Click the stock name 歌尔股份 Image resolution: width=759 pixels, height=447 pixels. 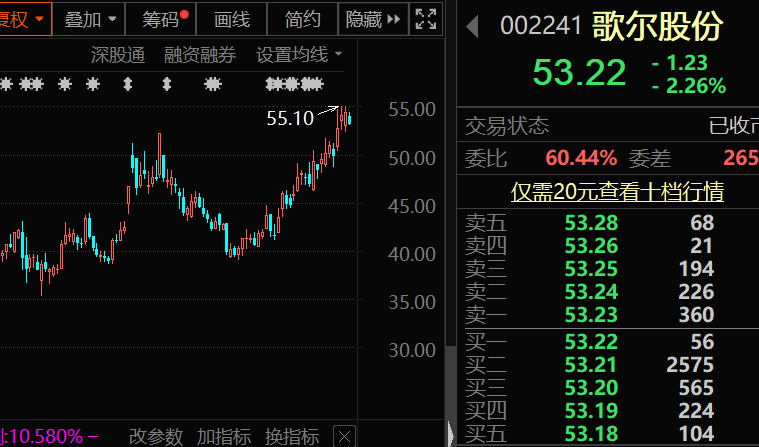[658, 26]
